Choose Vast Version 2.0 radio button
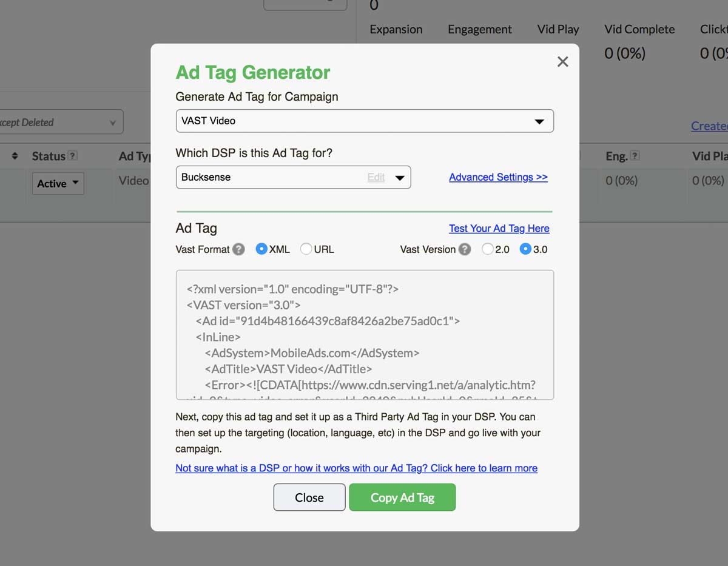 pos(488,249)
